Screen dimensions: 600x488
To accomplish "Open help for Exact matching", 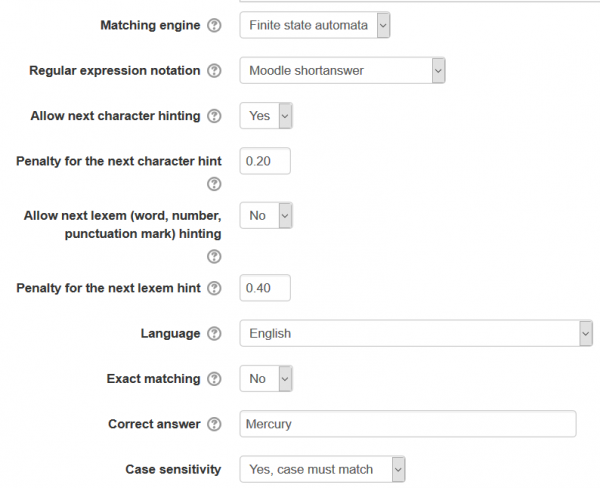I will (x=214, y=379).
